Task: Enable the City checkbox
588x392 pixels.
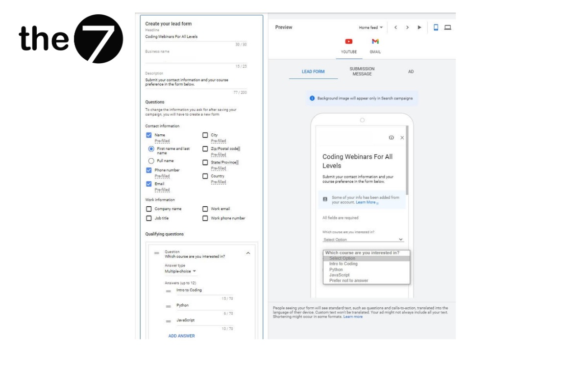Action: 205,135
